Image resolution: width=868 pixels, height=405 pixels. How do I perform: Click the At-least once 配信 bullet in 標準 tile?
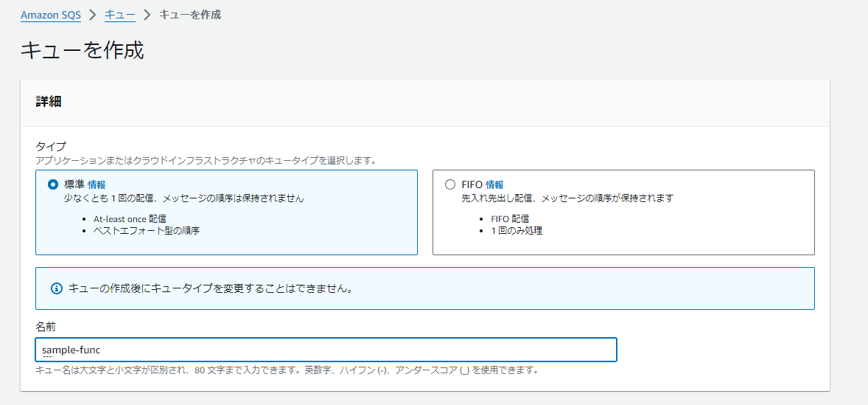point(130,218)
